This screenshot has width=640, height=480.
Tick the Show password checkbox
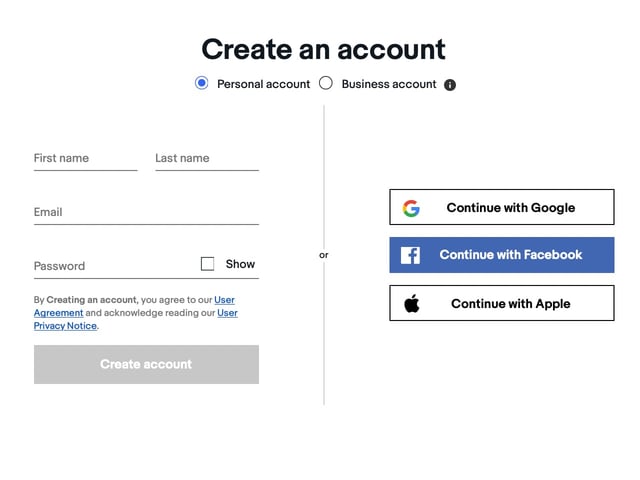pyautogui.click(x=208, y=264)
